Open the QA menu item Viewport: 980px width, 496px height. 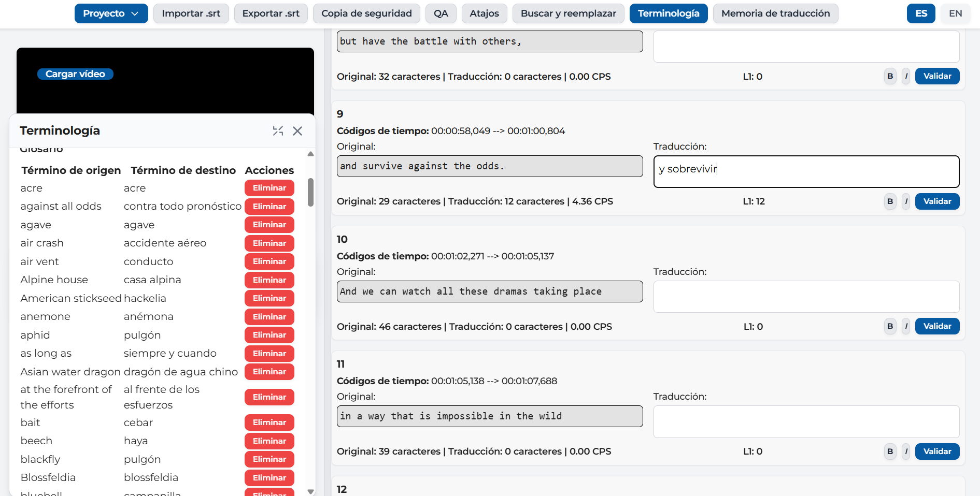[441, 13]
